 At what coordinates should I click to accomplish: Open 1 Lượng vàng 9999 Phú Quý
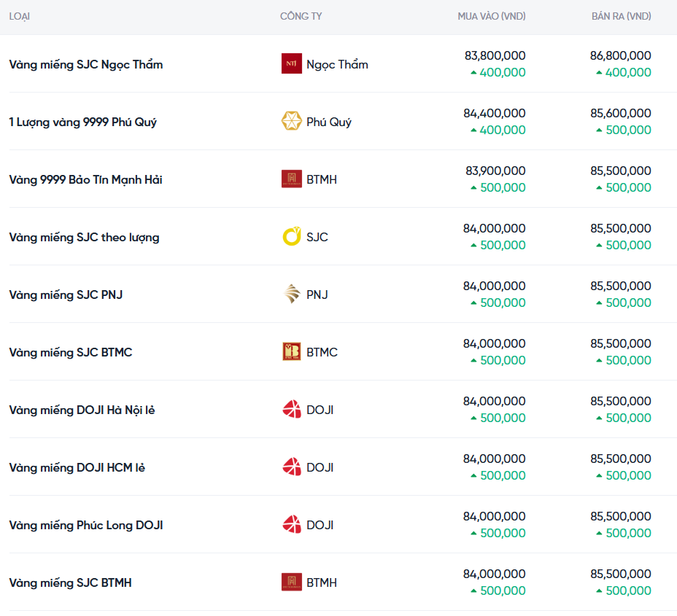82,122
